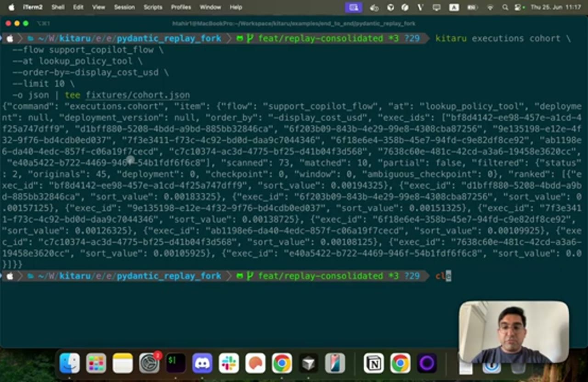Open Discord from the Dock
This screenshot has width=588, height=382.
(202, 364)
